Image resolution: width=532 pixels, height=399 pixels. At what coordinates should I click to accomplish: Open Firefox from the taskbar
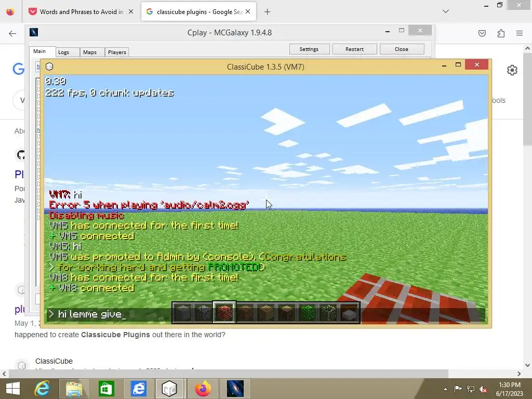tap(203, 389)
